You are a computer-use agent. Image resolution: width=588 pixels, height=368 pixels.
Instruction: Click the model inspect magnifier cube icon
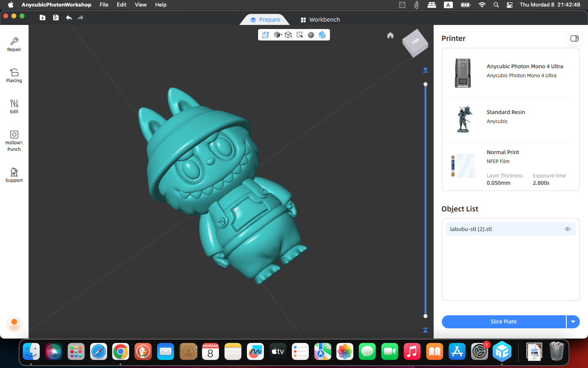click(289, 35)
